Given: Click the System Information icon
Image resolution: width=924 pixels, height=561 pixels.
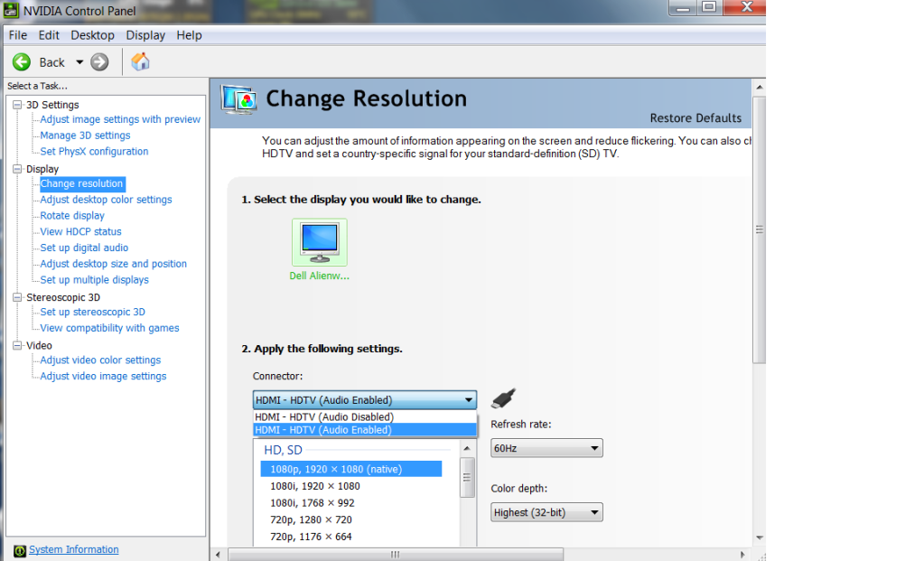Looking at the screenshot, I should point(20,550).
